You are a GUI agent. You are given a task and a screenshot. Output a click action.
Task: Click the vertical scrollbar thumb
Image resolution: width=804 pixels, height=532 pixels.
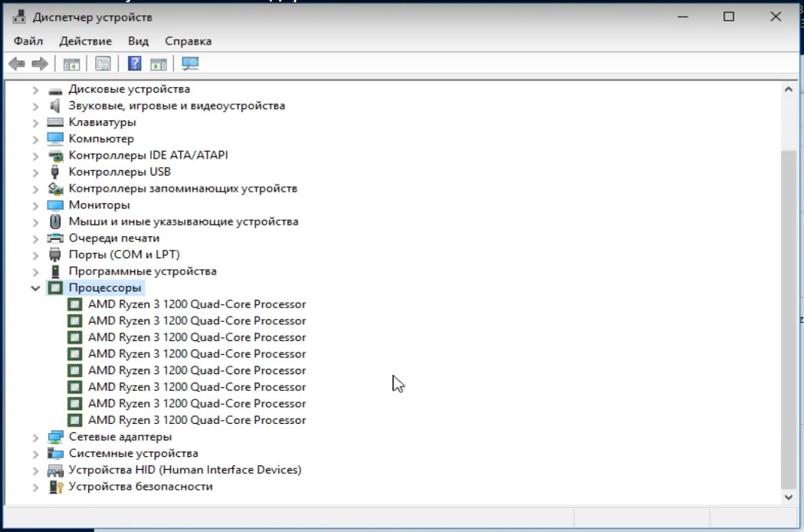pyautogui.click(x=788, y=319)
